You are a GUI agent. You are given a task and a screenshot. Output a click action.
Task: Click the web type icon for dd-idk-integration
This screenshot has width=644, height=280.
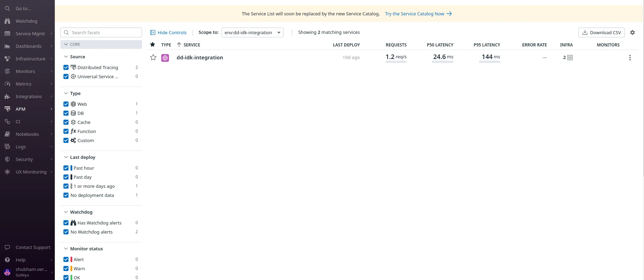(165, 58)
